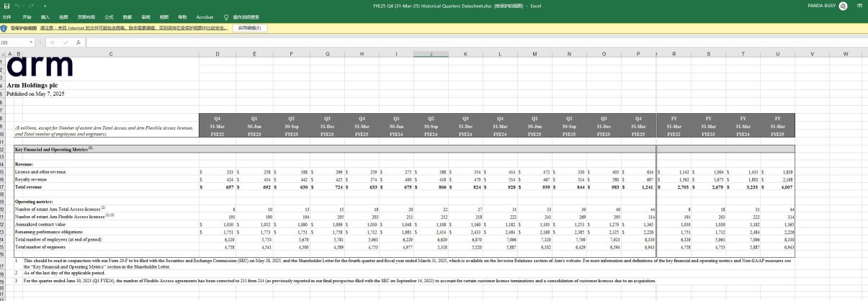The width and height of the screenshot is (868, 301).
Task: Switch to the 数据 ribbon tab
Action: coord(127,16)
